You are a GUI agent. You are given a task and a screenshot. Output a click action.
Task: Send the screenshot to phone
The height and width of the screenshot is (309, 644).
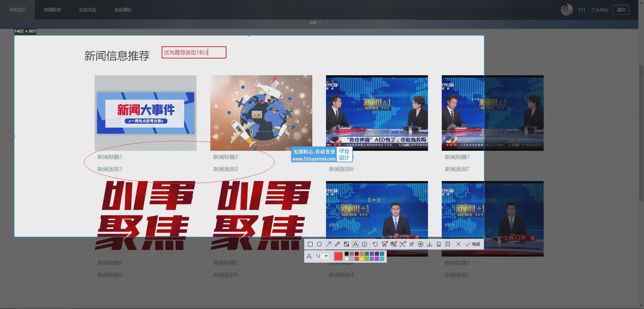[x=439, y=244]
